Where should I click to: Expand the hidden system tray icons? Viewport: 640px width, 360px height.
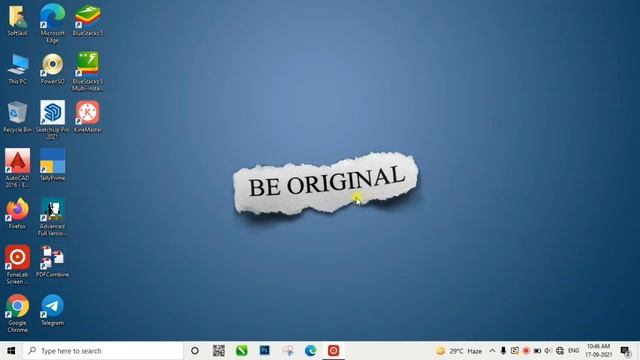(x=492, y=351)
